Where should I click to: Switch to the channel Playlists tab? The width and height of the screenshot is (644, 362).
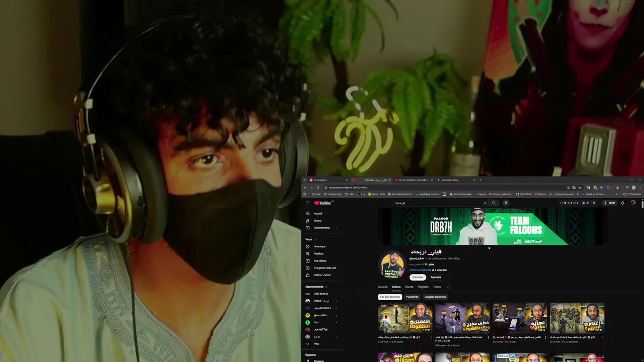point(423,287)
